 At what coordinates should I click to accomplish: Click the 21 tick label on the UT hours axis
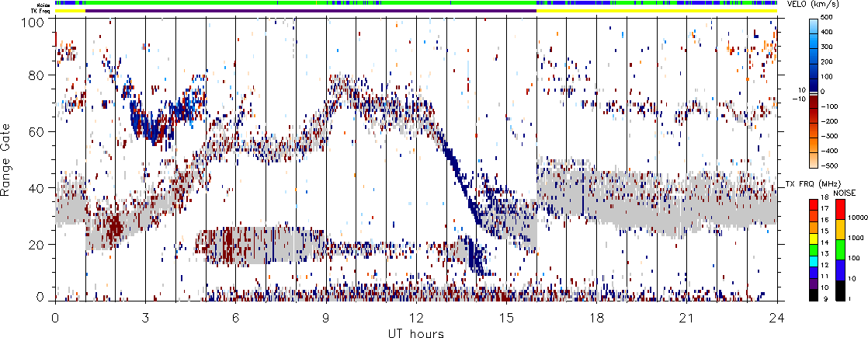click(x=687, y=317)
